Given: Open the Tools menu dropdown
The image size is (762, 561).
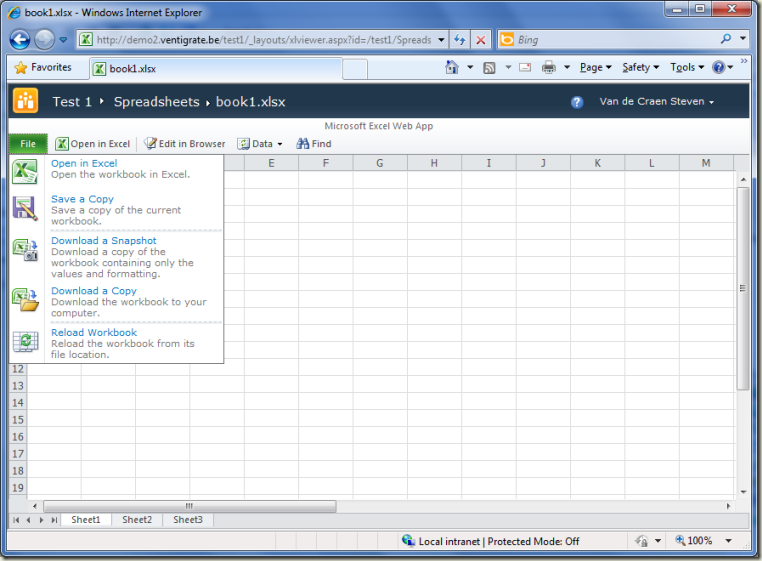Looking at the screenshot, I should coord(687,68).
